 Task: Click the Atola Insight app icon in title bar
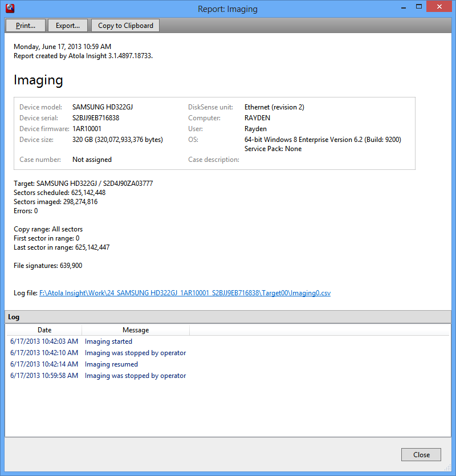[x=10, y=8]
